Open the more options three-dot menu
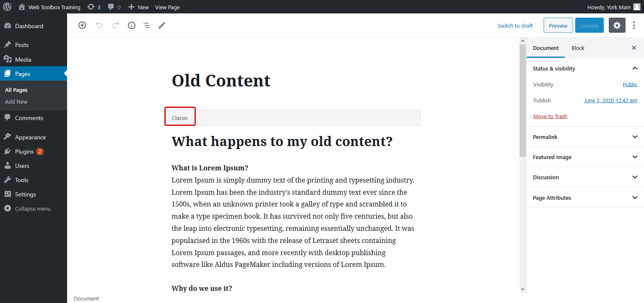This screenshot has width=644, height=303. [x=634, y=25]
